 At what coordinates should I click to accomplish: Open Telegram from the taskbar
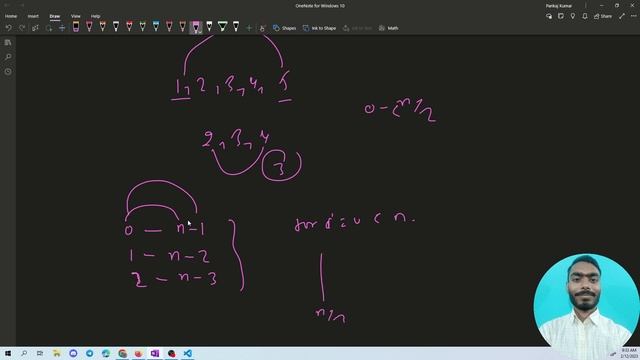89,353
